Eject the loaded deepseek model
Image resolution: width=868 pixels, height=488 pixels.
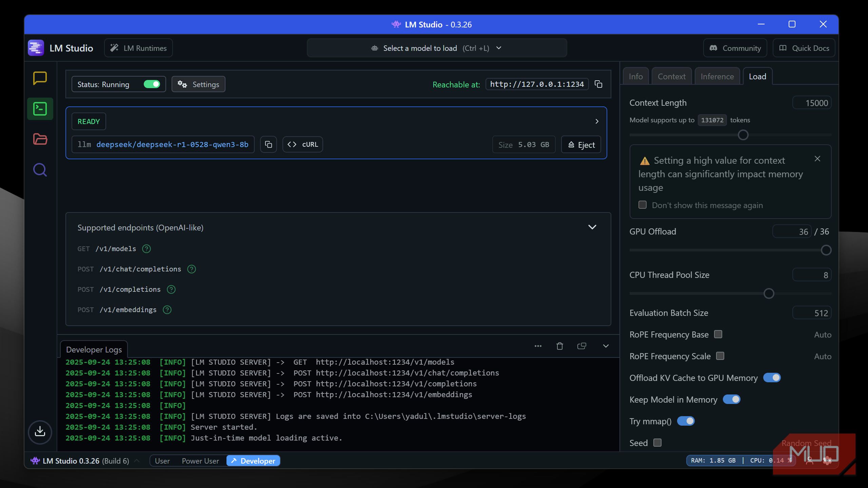581,145
